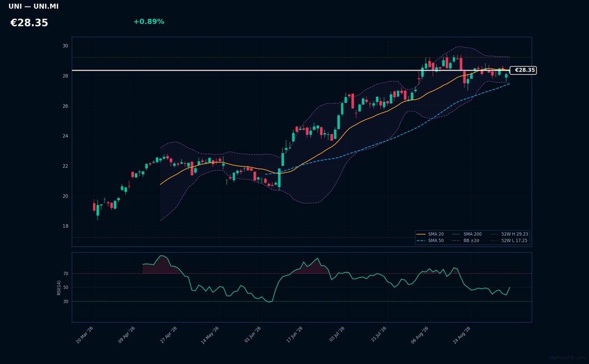Click the SMA 50 legend entry
589x364 pixels.
click(430, 241)
